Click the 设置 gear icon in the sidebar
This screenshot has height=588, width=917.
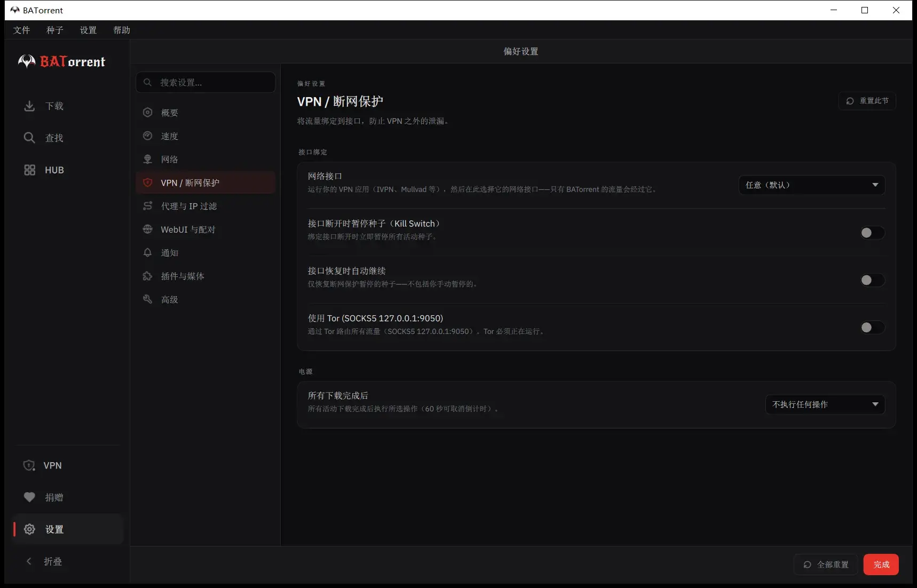click(30, 529)
